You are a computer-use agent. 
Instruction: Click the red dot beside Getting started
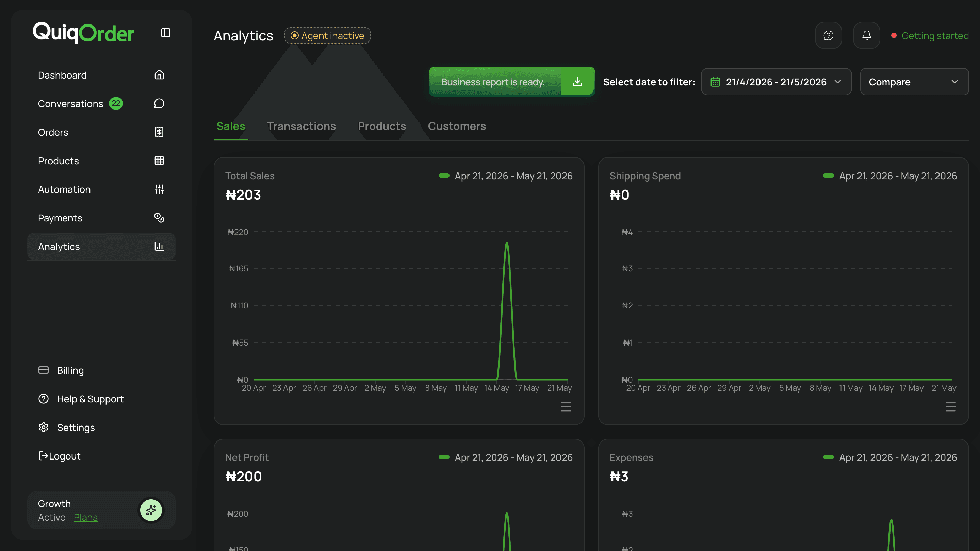(x=894, y=35)
